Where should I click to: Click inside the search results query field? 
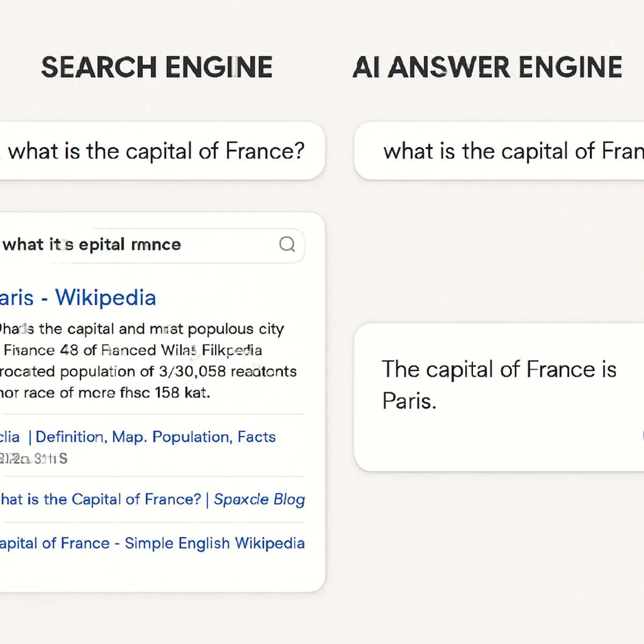pyautogui.click(x=152, y=245)
